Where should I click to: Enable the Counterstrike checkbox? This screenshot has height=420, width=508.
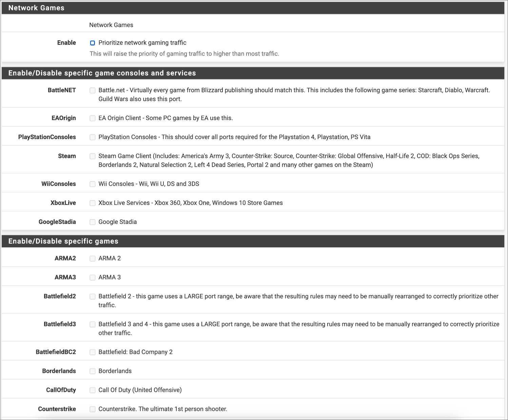click(x=93, y=409)
